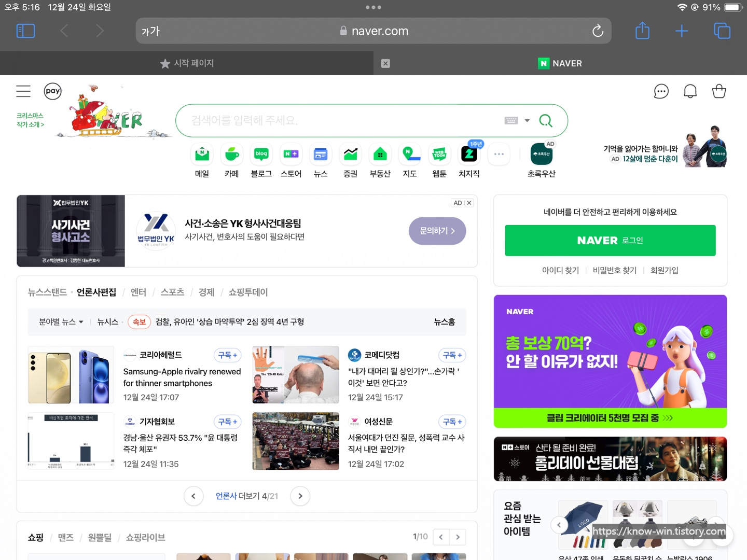Subscribe to 여성신문
Image resolution: width=747 pixels, height=560 pixels.
pos(452,422)
